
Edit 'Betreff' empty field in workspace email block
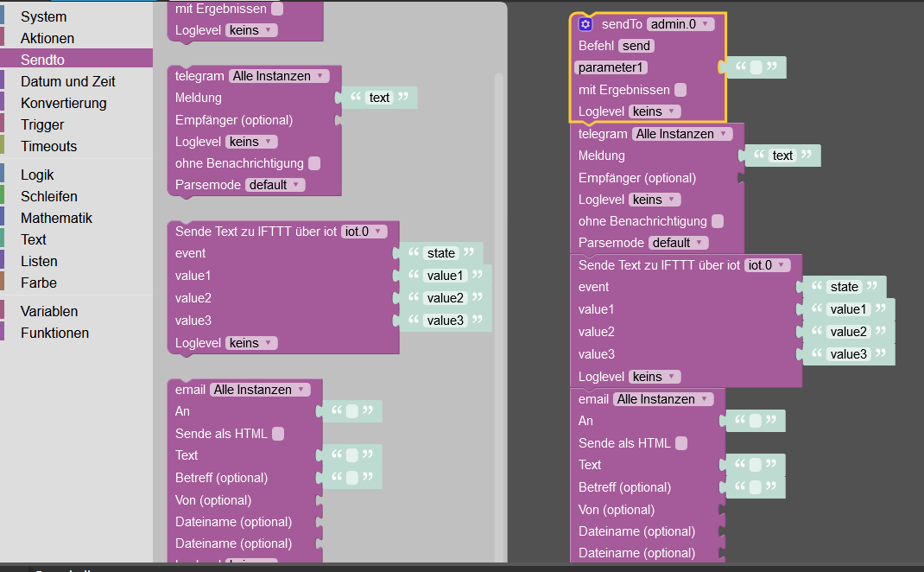pos(756,487)
